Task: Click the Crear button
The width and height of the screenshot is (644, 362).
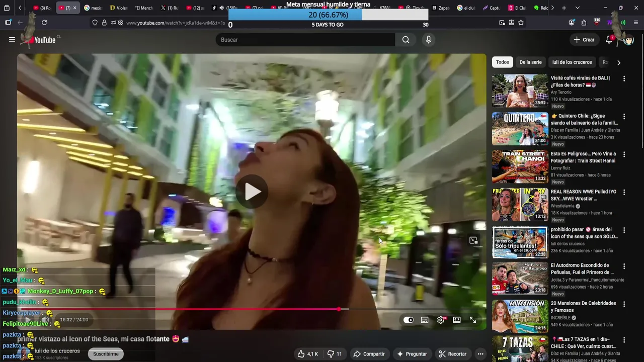Action: click(x=584, y=40)
